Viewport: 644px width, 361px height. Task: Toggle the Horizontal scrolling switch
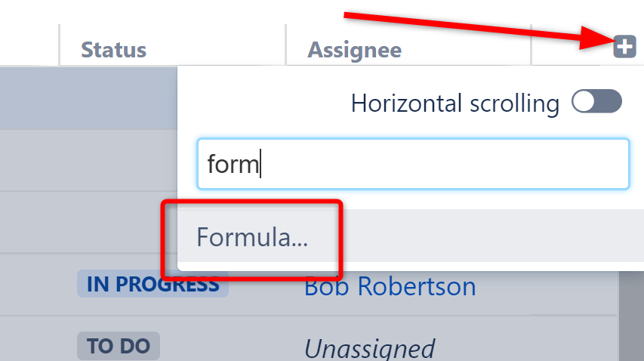click(596, 102)
